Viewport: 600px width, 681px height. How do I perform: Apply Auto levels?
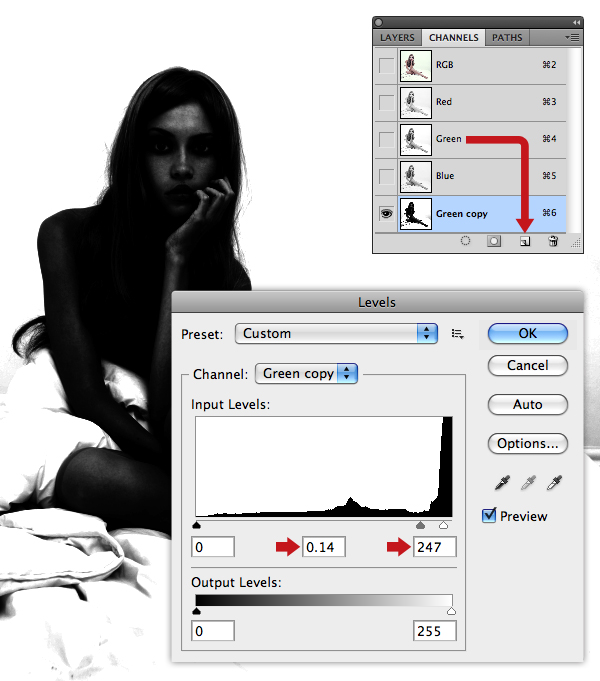tap(527, 404)
